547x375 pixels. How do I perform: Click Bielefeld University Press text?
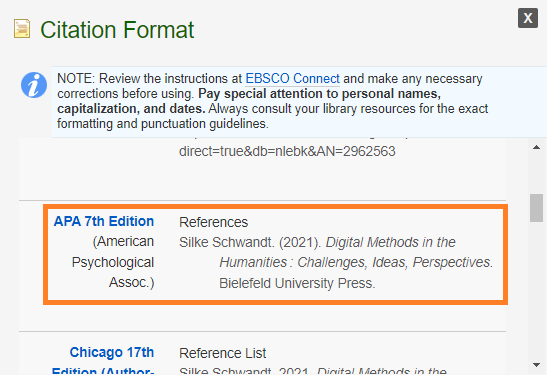[x=297, y=283]
